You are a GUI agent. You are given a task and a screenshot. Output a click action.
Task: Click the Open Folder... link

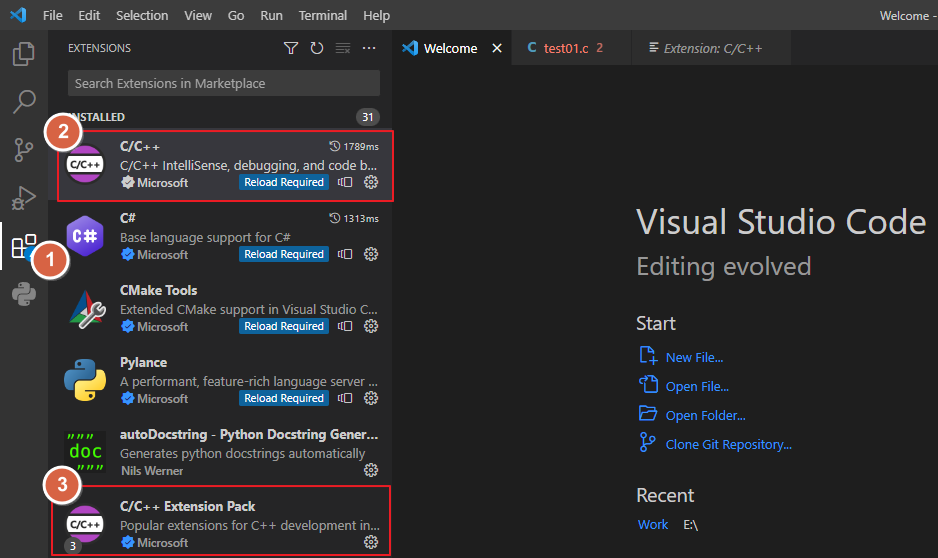click(x=705, y=415)
